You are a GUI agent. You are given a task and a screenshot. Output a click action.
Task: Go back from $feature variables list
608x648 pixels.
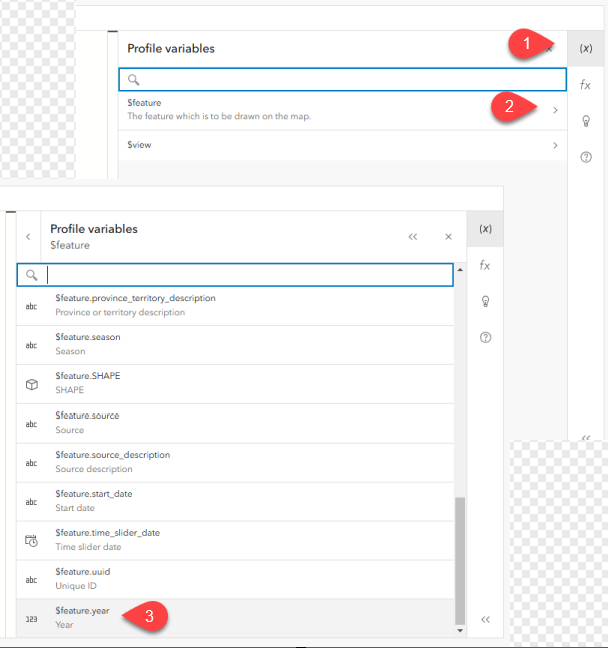pos(28,237)
